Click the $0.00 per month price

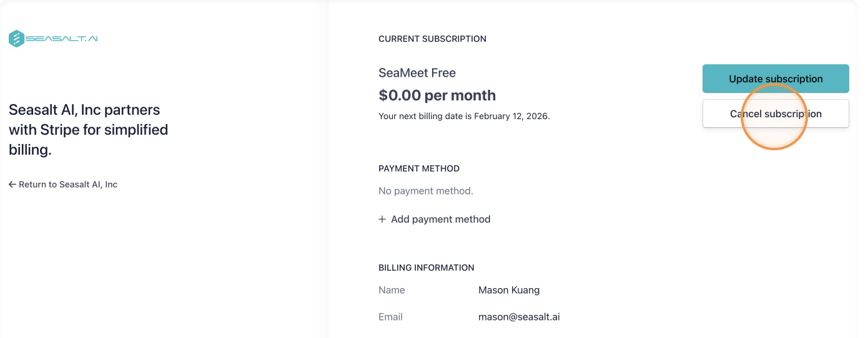pyautogui.click(x=437, y=95)
